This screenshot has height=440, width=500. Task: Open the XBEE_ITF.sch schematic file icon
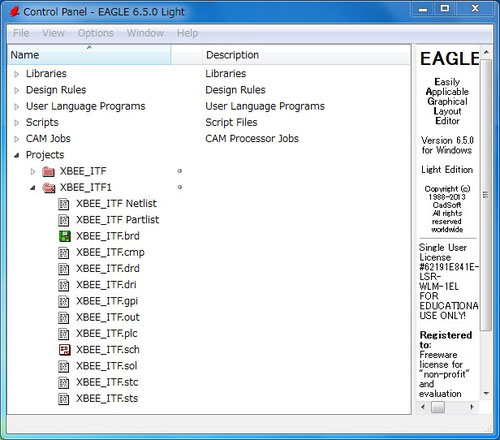pos(64,350)
